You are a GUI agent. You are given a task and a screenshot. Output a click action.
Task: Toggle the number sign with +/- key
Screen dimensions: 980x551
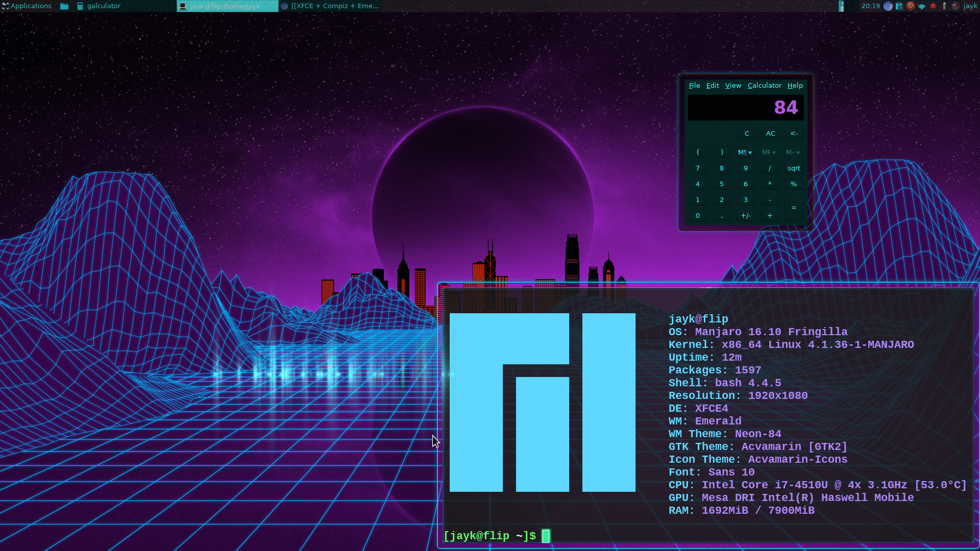(745, 215)
